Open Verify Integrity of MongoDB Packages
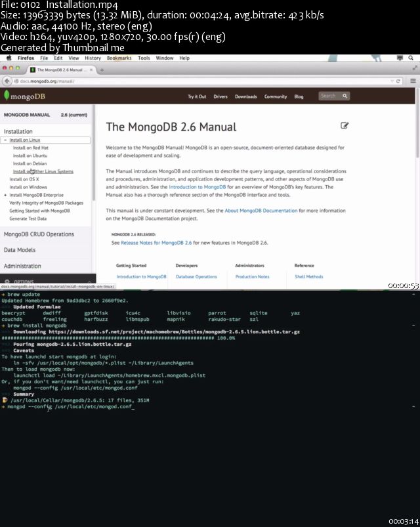 [x=46, y=203]
